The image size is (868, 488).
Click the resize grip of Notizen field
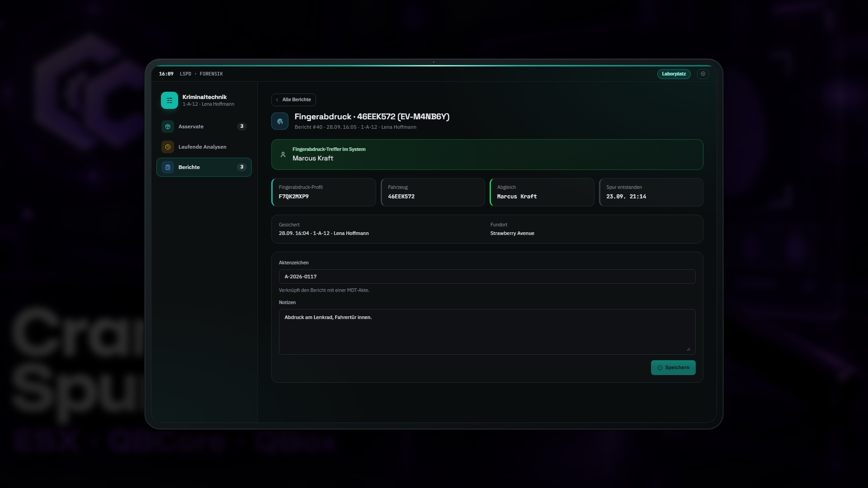pyautogui.click(x=689, y=349)
